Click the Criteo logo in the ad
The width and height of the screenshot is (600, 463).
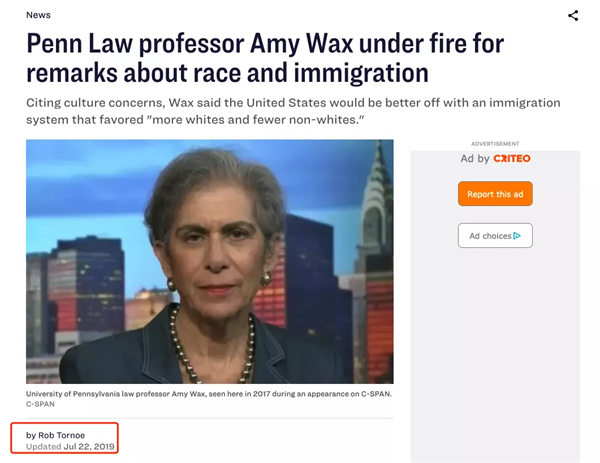pos(512,158)
